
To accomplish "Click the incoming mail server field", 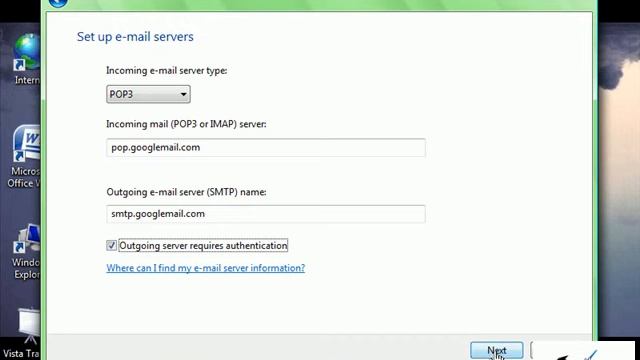I will click(266, 147).
